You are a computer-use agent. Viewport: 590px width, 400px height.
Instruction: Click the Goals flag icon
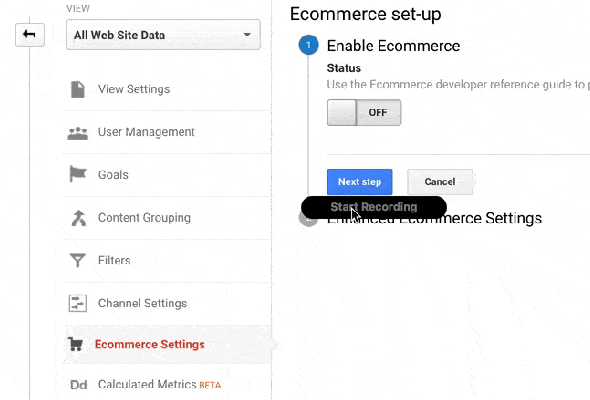click(78, 174)
